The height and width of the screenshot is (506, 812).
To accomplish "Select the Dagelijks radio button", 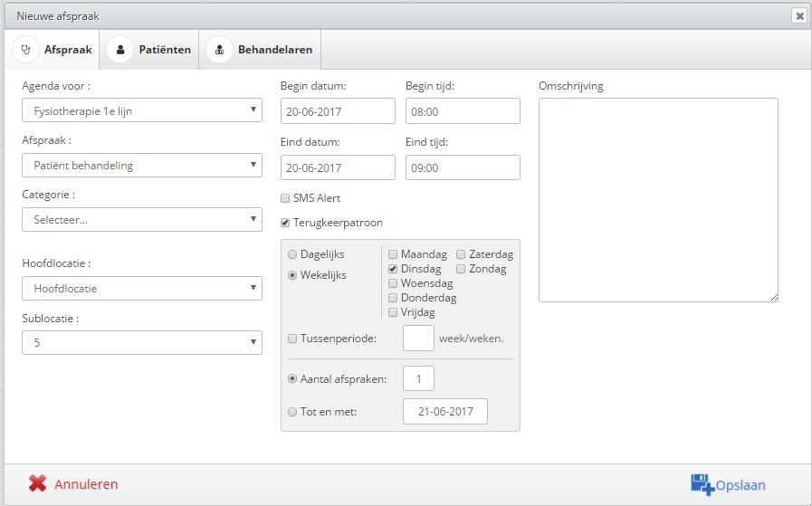I will point(292,254).
